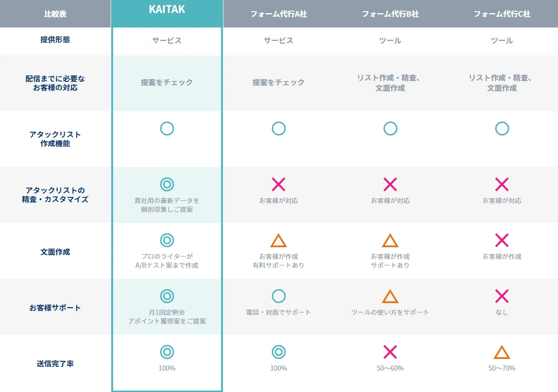Click the circle for フォーム代行B社 アタックリスト作成機能
The image size is (558, 392).
390,128
